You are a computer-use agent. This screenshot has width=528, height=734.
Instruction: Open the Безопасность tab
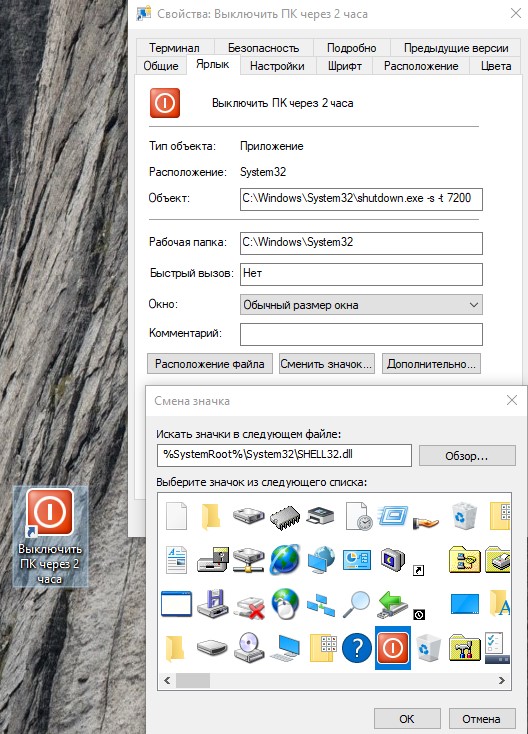tap(263, 48)
